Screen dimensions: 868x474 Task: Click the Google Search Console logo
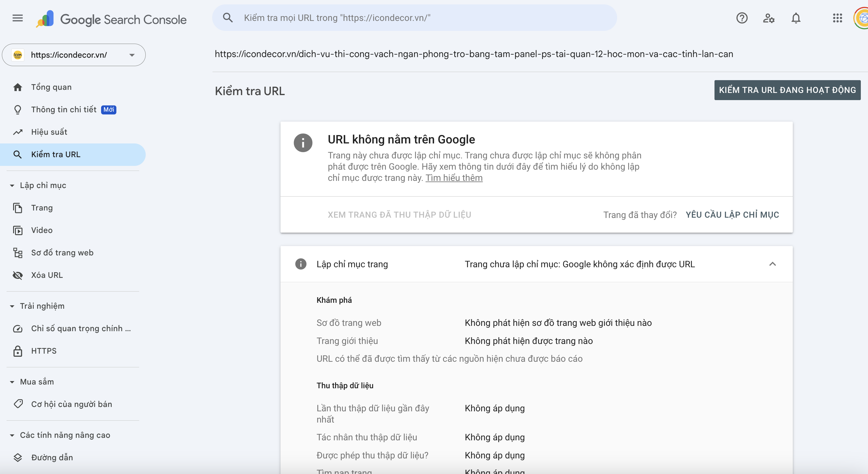pyautogui.click(x=111, y=19)
